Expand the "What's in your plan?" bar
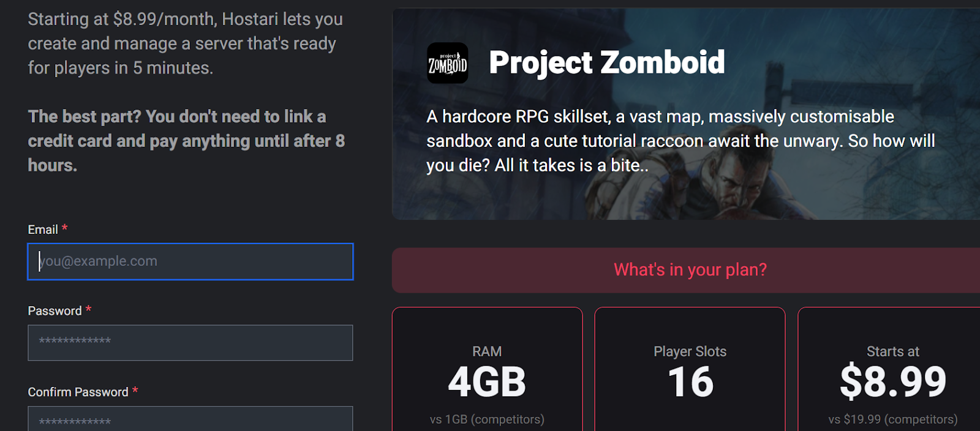 tap(686, 270)
